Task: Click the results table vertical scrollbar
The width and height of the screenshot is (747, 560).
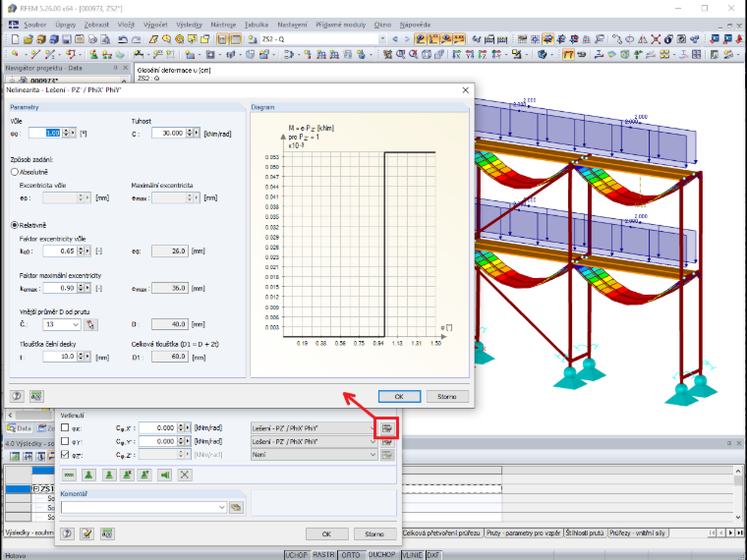Action: point(738,493)
